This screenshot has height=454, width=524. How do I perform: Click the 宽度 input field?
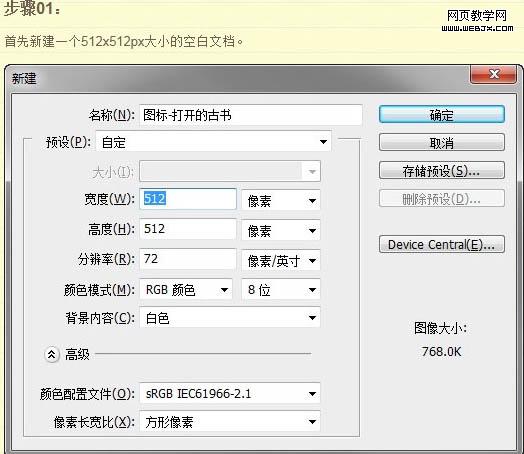[x=188, y=199]
